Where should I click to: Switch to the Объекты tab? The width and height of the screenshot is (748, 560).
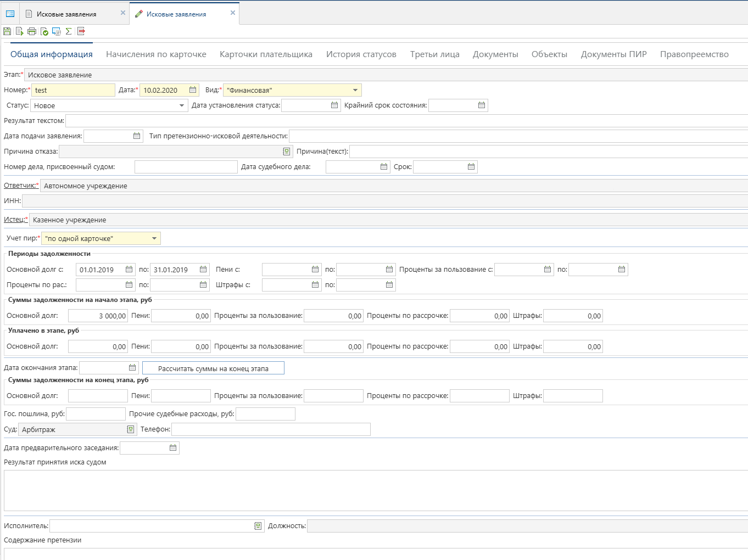pyautogui.click(x=549, y=54)
